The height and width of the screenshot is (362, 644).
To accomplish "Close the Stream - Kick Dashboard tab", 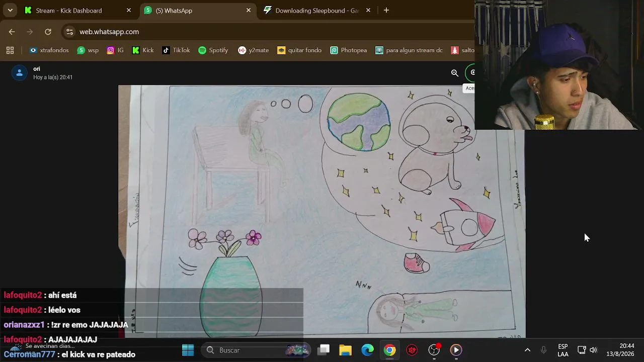I will (129, 10).
